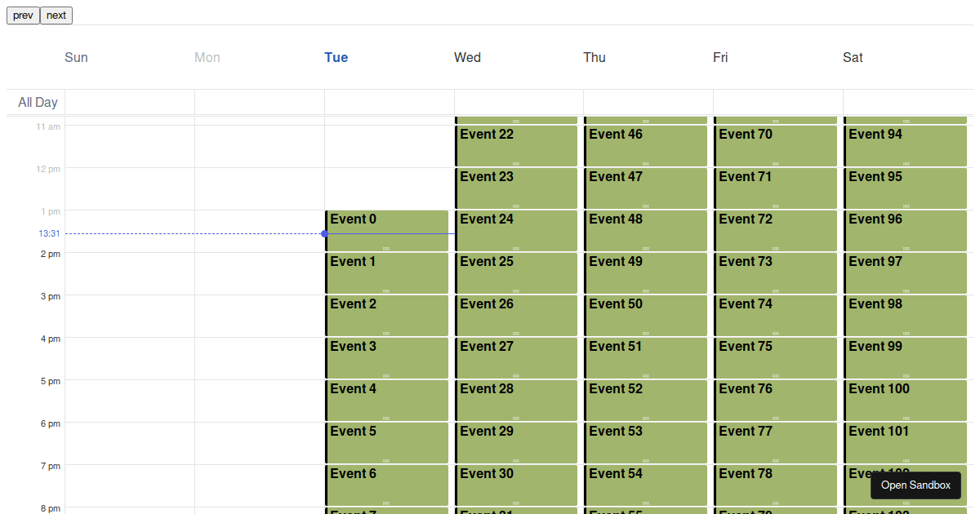Open Event 46 on Thursday

point(646,145)
